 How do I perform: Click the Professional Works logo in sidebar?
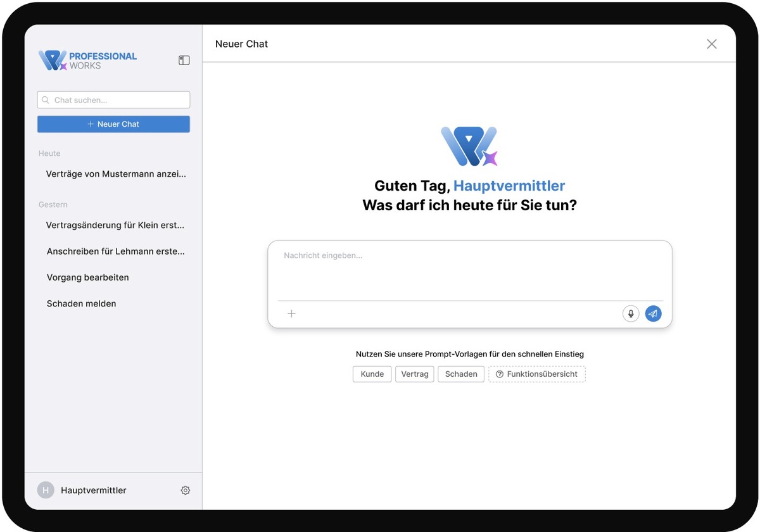tap(87, 61)
